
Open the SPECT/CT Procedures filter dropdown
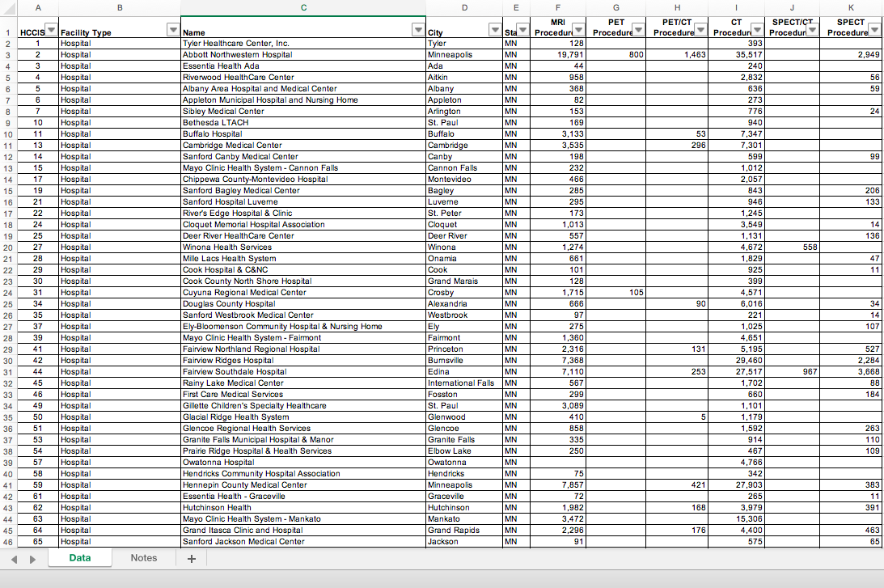(x=812, y=30)
